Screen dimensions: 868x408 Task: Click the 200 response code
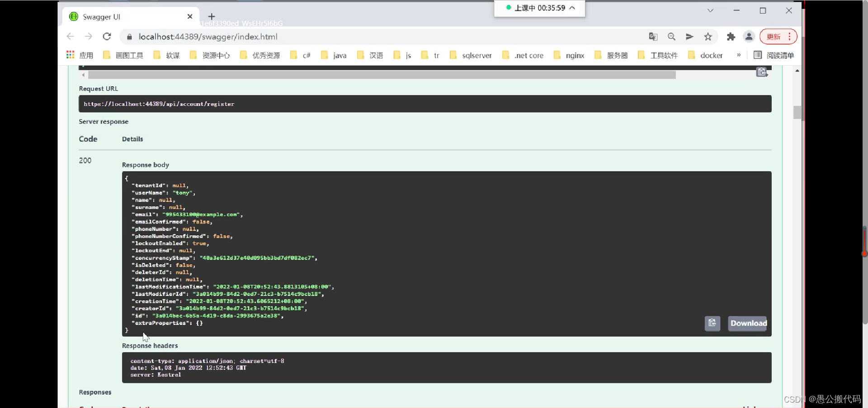pyautogui.click(x=85, y=161)
